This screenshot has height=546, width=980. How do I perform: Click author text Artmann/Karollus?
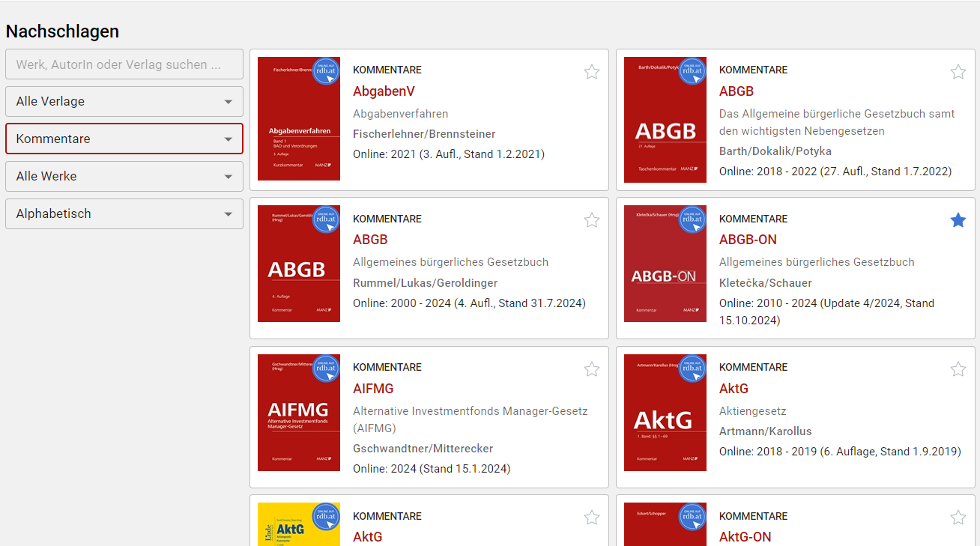[x=766, y=431]
